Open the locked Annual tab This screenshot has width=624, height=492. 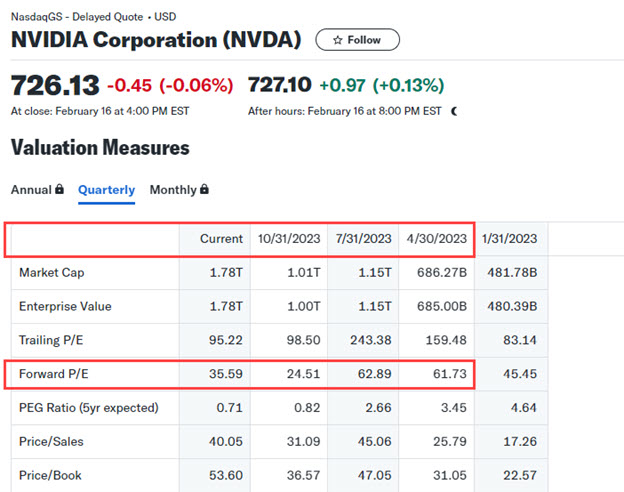[37, 189]
